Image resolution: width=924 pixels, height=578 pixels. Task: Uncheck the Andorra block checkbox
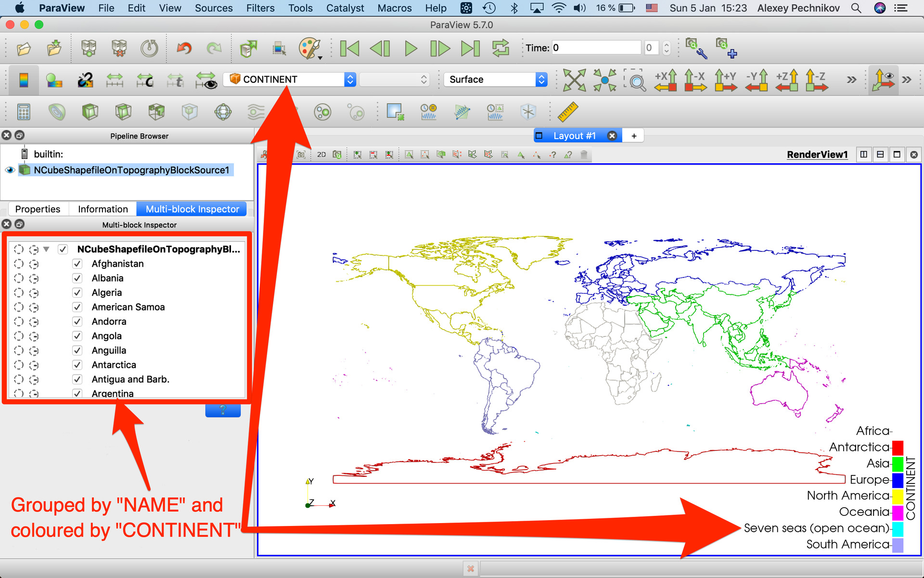point(77,321)
